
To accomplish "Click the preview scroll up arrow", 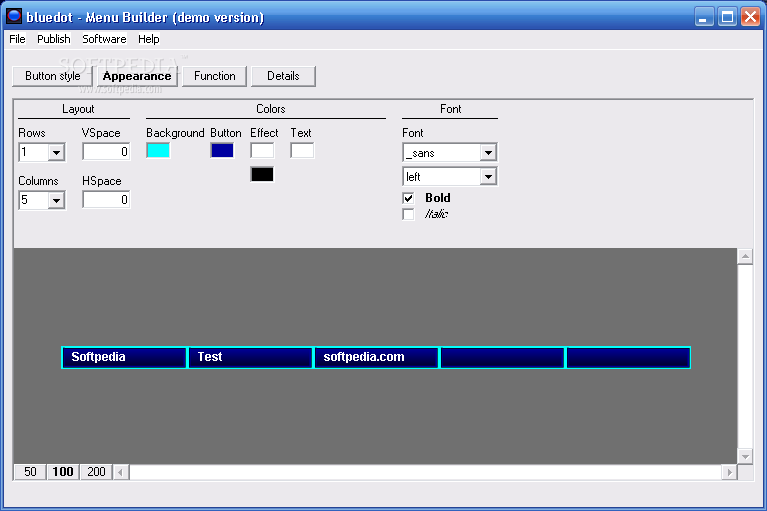I will 745,256.
